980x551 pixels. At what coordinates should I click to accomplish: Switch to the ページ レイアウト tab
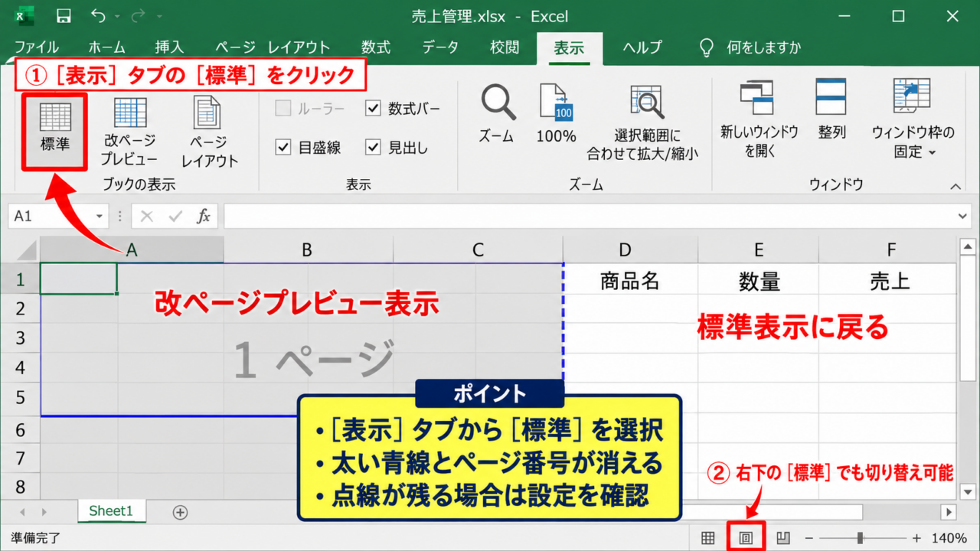(x=273, y=47)
